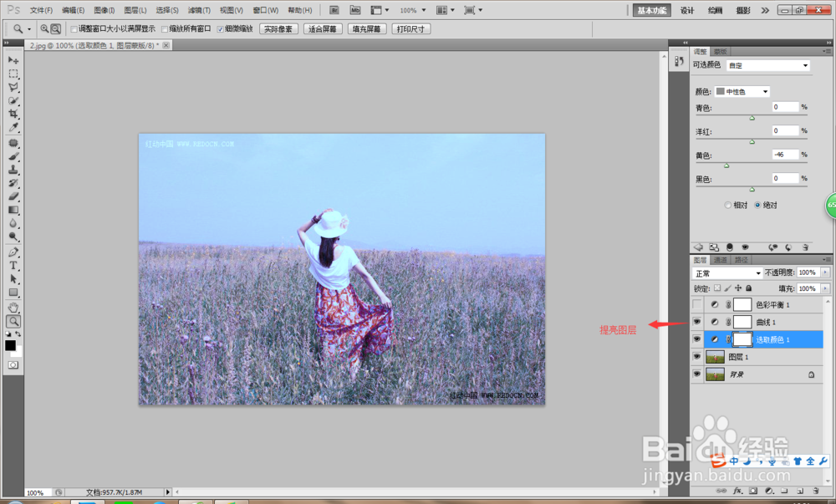The width and height of the screenshot is (836, 504).
Task: Select the Path Selection tool
Action: pyautogui.click(x=13, y=279)
